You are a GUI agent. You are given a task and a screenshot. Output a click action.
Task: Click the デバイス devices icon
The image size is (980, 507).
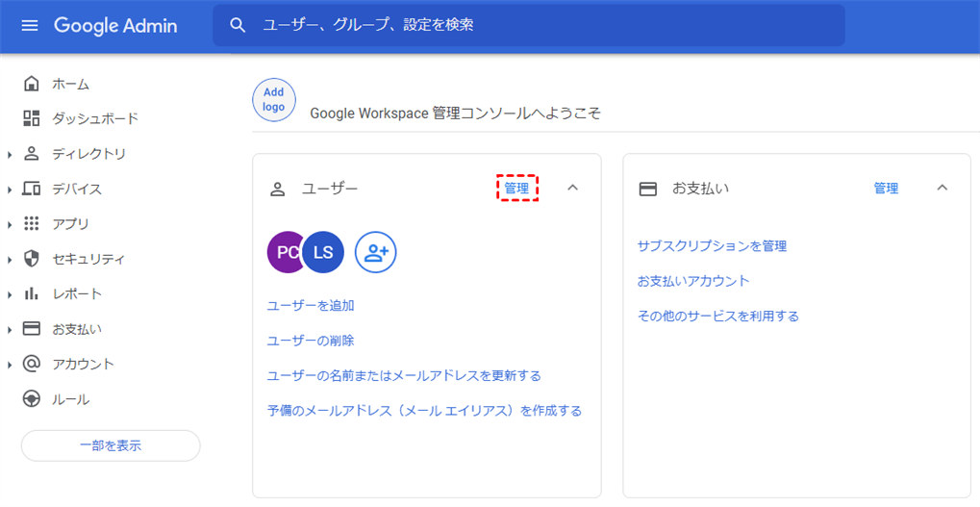(x=31, y=189)
